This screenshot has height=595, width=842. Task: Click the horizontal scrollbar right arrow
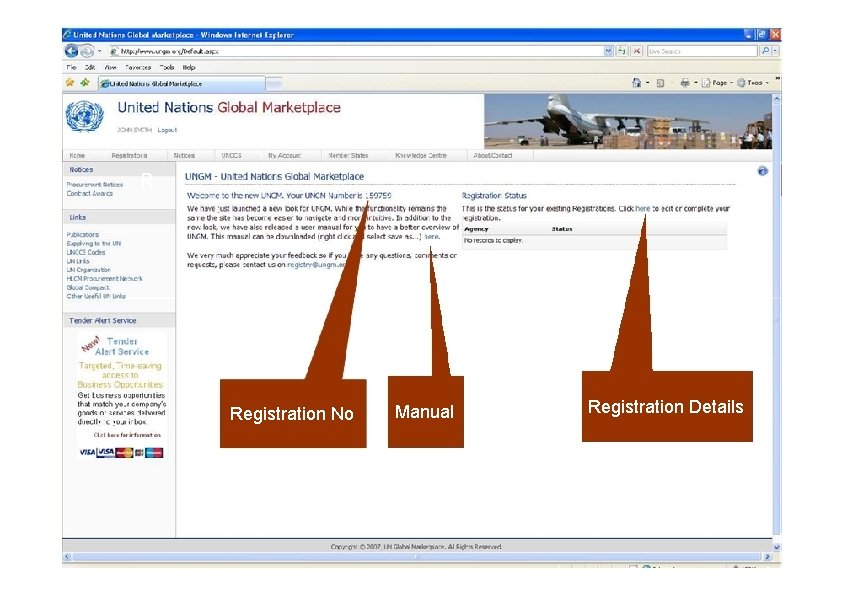coord(767,557)
